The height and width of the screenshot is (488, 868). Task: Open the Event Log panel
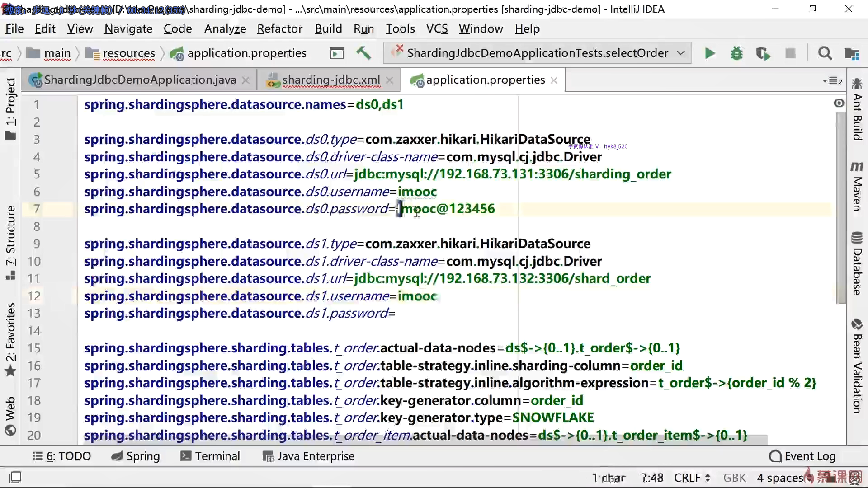coord(802,456)
